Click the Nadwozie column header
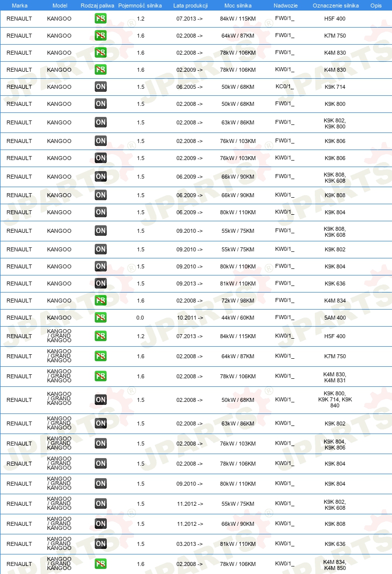 [286, 6]
